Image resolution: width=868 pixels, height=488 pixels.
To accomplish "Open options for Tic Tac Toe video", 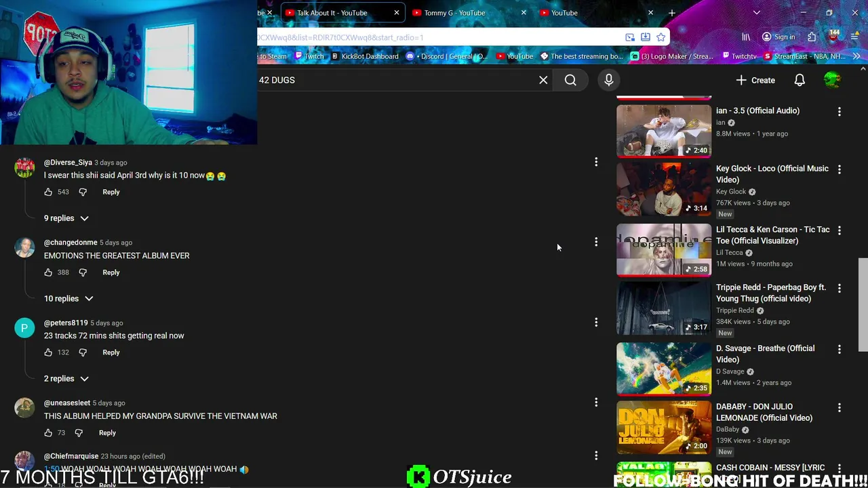I will pos(840,230).
